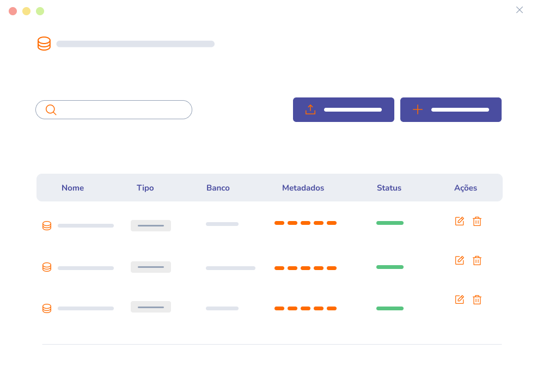
Task: Click the yellow window control dot
Action: tap(26, 11)
